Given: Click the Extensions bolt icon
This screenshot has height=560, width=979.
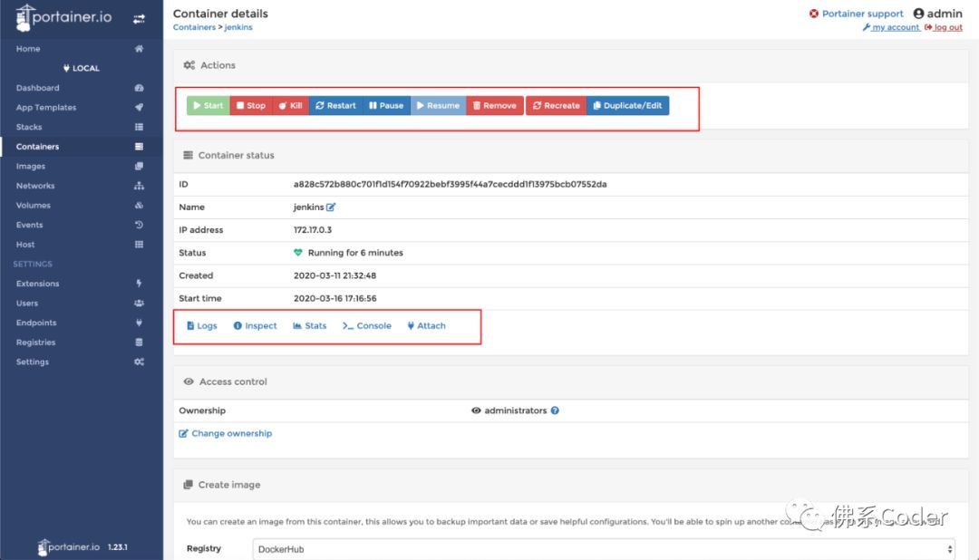Looking at the screenshot, I should coord(139,284).
